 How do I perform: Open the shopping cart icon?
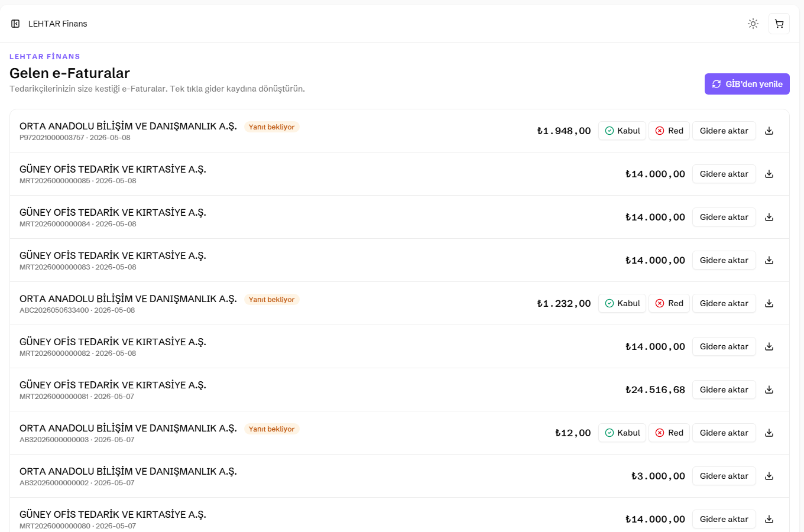coord(779,24)
